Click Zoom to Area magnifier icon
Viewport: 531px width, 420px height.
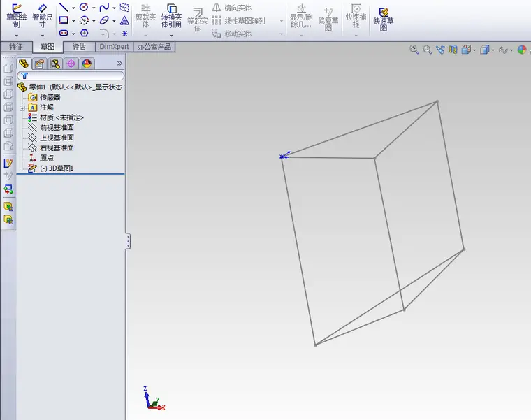427,50
